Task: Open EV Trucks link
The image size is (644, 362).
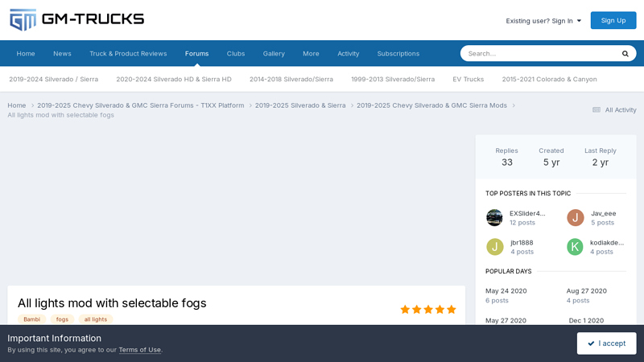Action: pyautogui.click(x=469, y=79)
